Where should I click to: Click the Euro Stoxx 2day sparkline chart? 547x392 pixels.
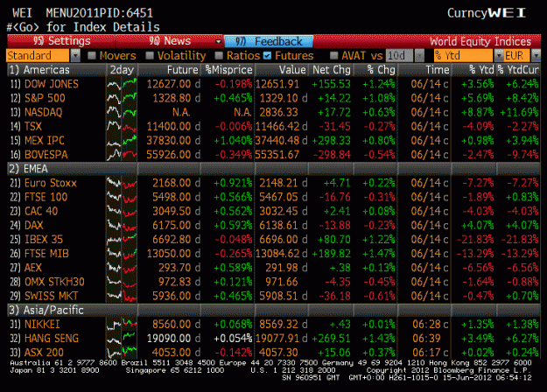click(x=122, y=183)
